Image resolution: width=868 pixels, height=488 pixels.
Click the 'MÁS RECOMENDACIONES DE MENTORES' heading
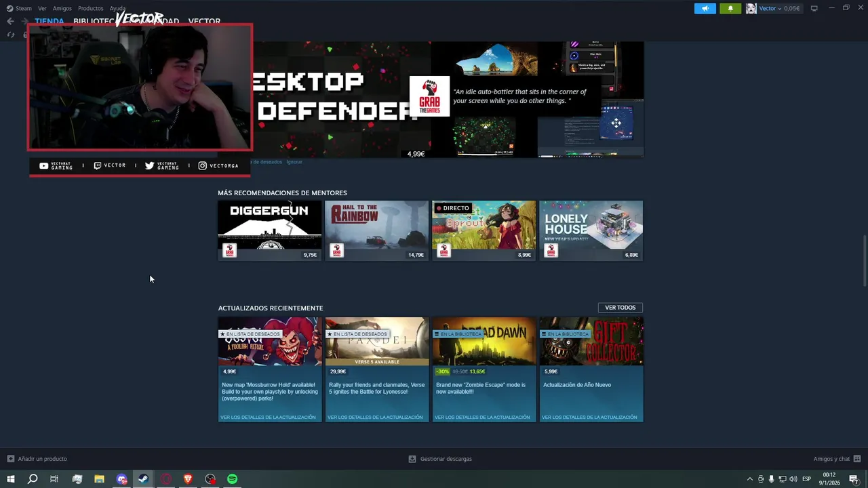tap(282, 193)
